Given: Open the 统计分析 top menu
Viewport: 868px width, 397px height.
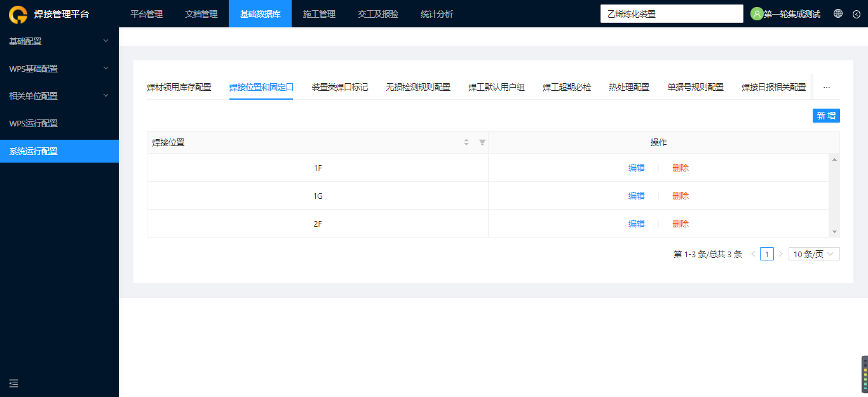Looking at the screenshot, I should (437, 14).
